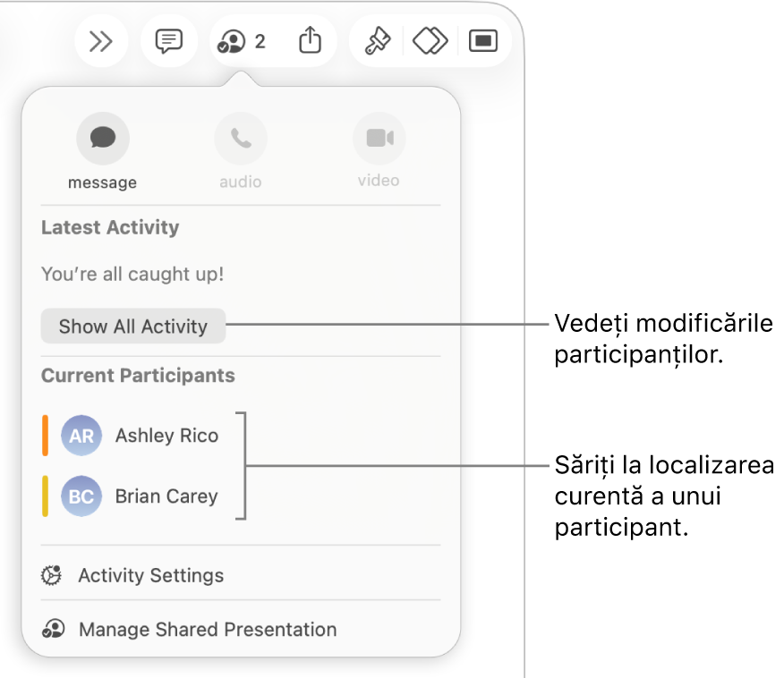Click the message label
This screenshot has height=678, width=784.
103,182
